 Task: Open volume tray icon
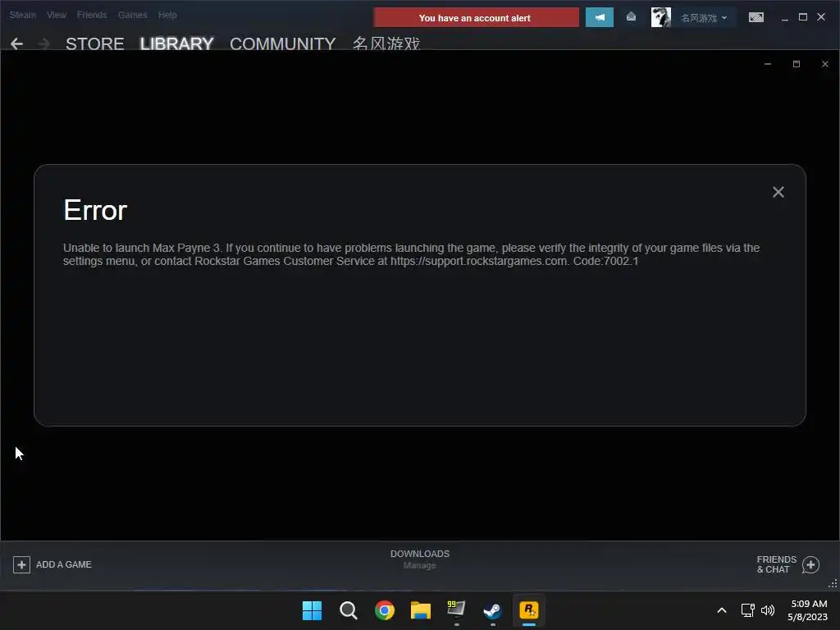coord(768,610)
